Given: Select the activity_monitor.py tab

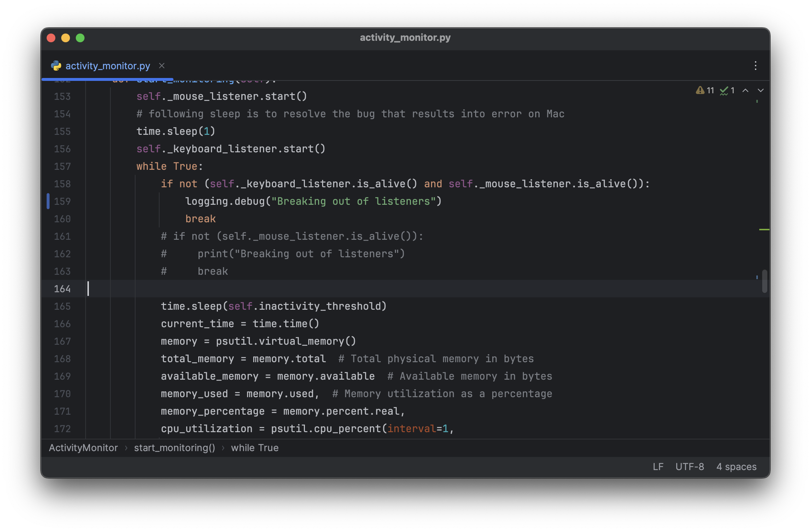Looking at the screenshot, I should [x=107, y=66].
